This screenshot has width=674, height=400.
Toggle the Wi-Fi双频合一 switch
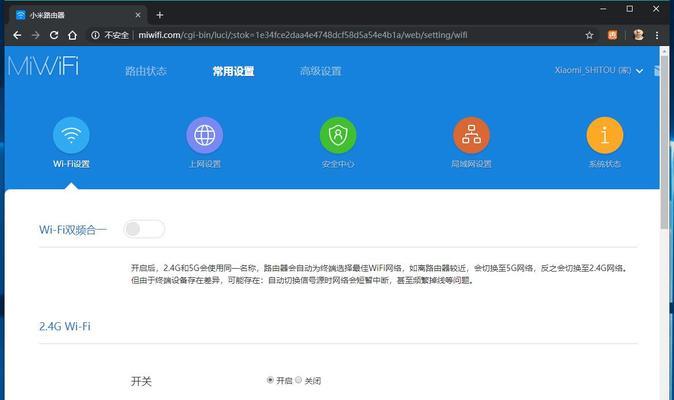pos(144,229)
